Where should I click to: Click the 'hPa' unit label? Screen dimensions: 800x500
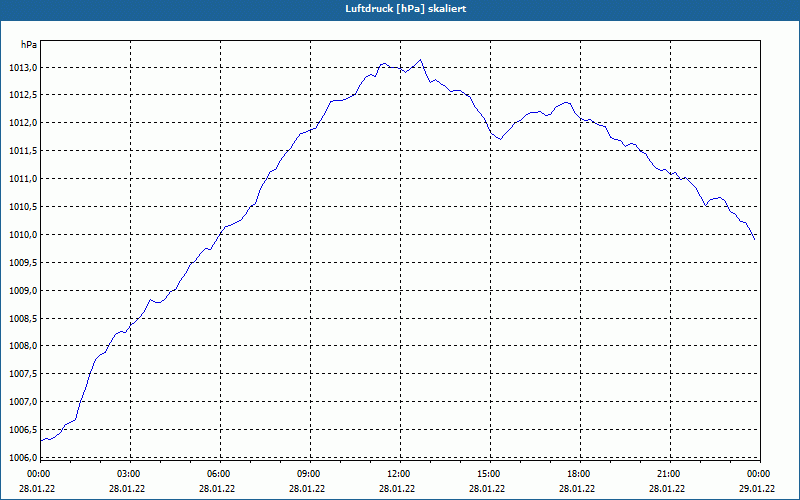pos(29,45)
